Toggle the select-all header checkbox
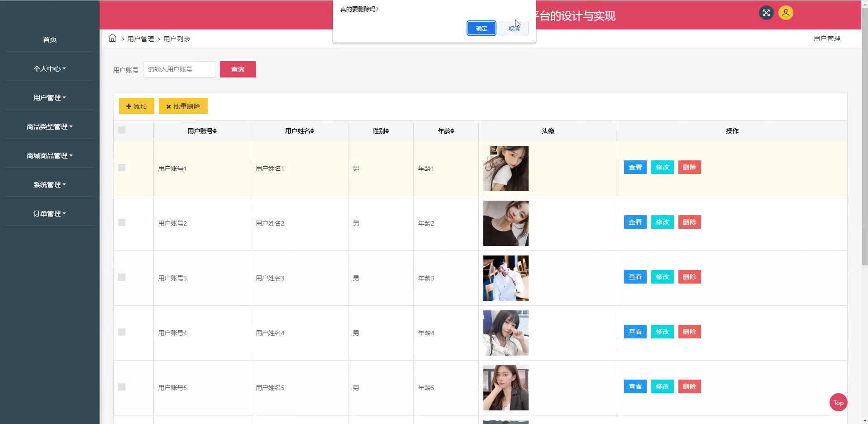Image resolution: width=868 pixels, height=424 pixels. point(122,130)
